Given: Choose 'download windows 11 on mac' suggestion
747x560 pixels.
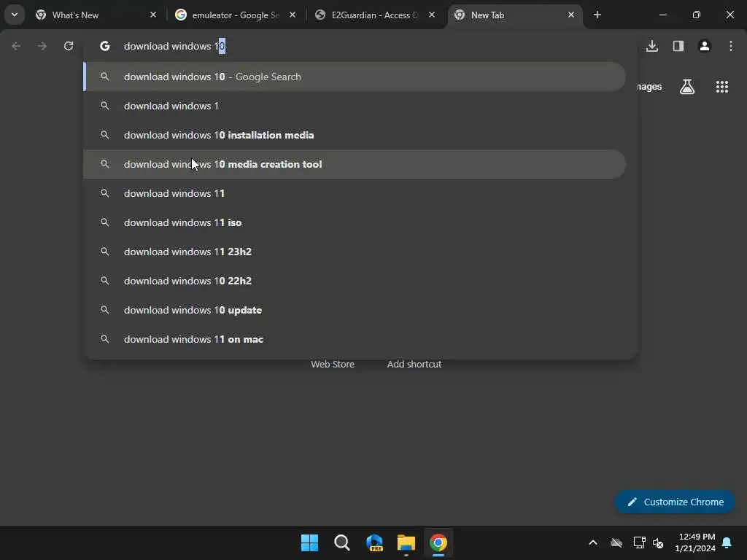Looking at the screenshot, I should coord(355,339).
